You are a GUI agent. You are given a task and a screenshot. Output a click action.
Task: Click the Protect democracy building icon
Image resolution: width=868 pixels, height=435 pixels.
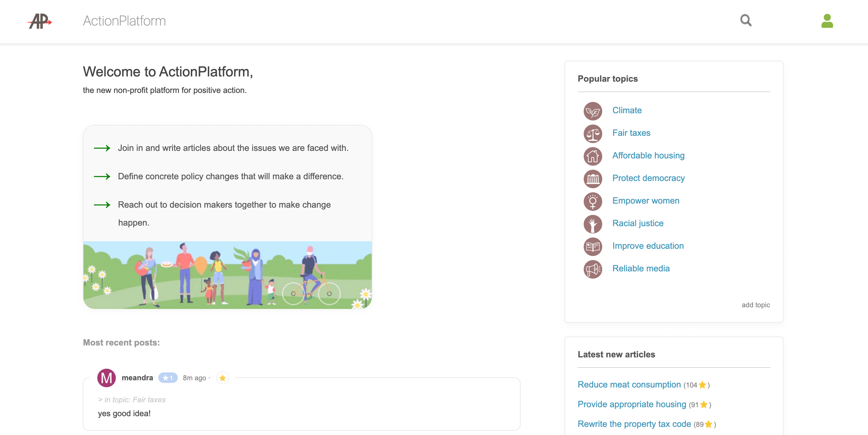tap(593, 179)
